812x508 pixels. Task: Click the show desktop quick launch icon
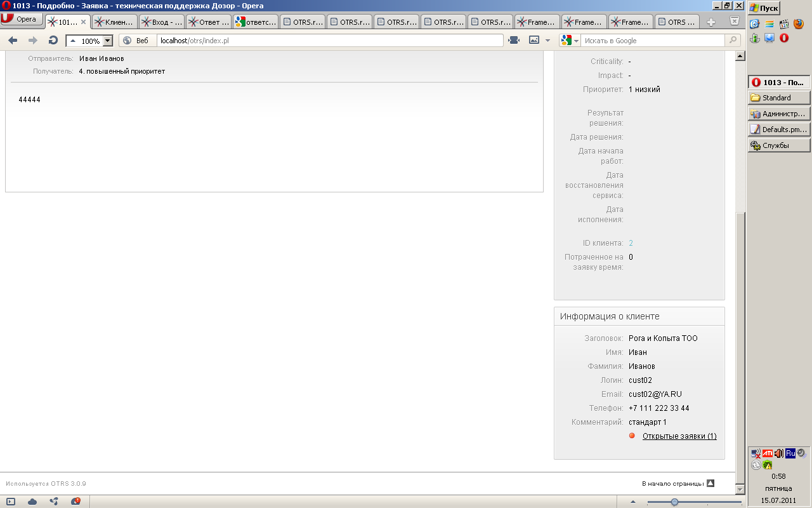(x=754, y=24)
